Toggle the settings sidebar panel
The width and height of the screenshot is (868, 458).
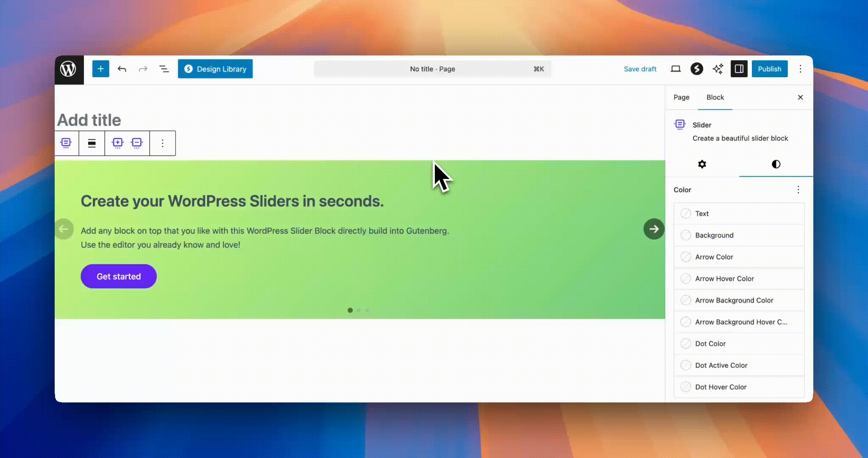click(739, 69)
